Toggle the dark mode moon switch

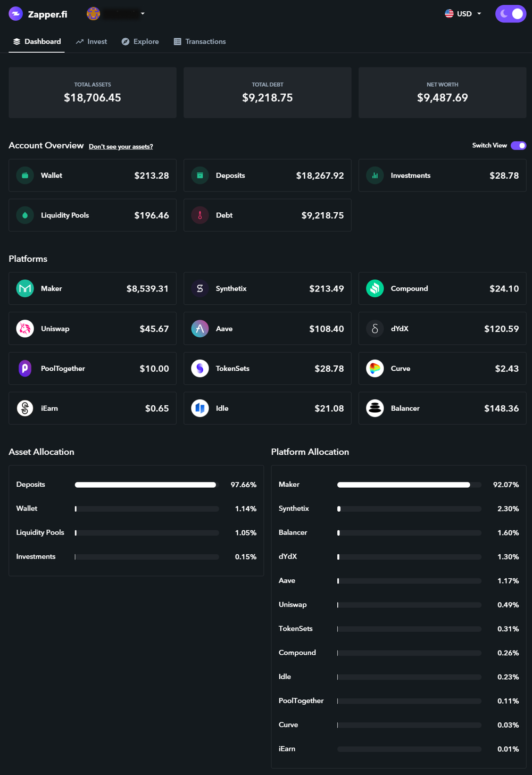click(x=511, y=14)
